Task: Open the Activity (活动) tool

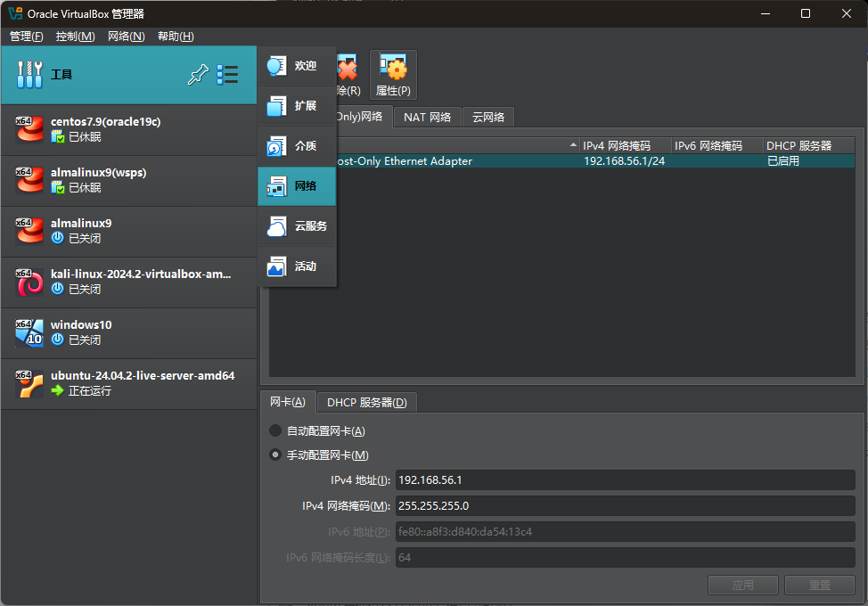Action: coord(297,266)
